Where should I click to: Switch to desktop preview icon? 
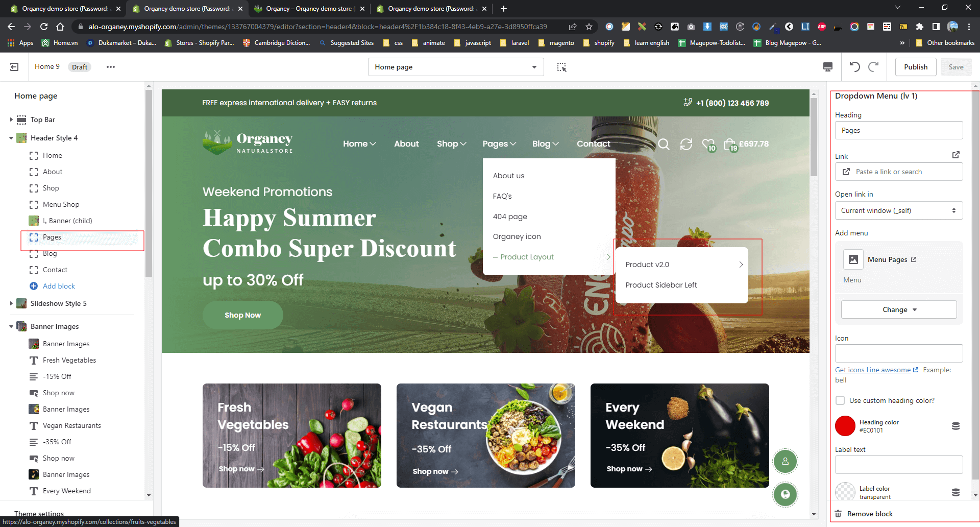tap(828, 67)
